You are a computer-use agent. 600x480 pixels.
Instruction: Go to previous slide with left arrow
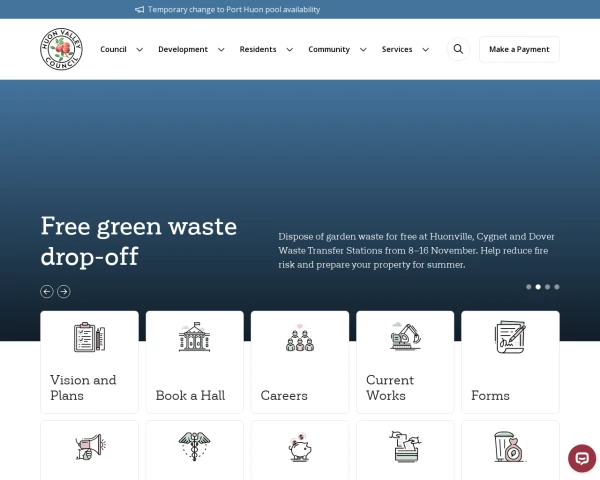[x=47, y=292]
